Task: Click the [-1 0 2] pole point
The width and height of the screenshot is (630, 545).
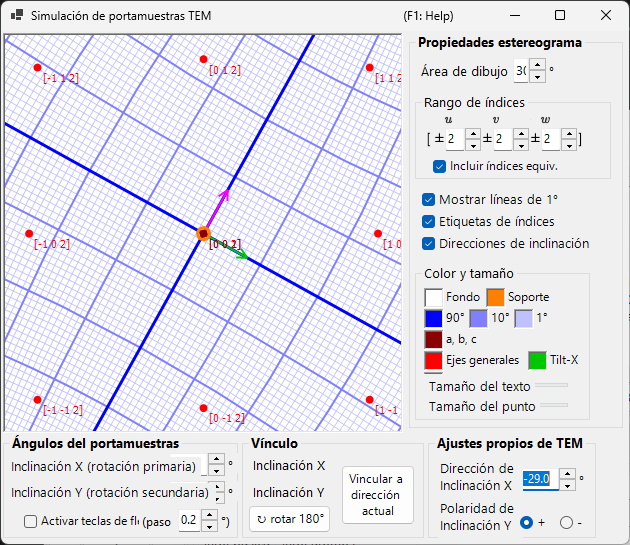Action: tap(29, 234)
